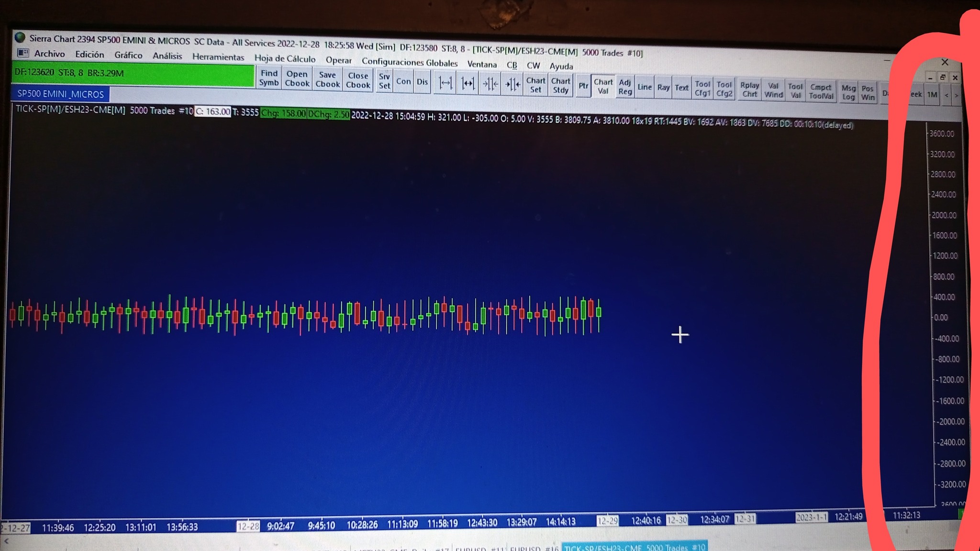
Task: Click the Sierra Chart globe icon
Action: [20, 37]
